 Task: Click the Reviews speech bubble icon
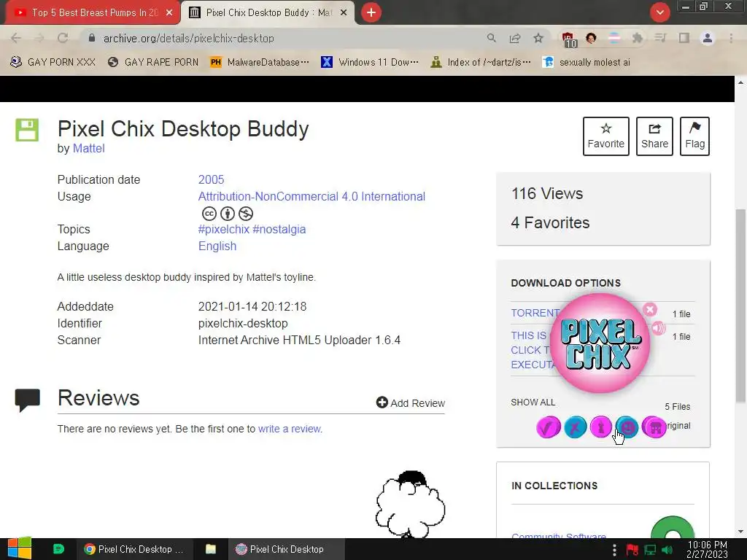[27, 400]
